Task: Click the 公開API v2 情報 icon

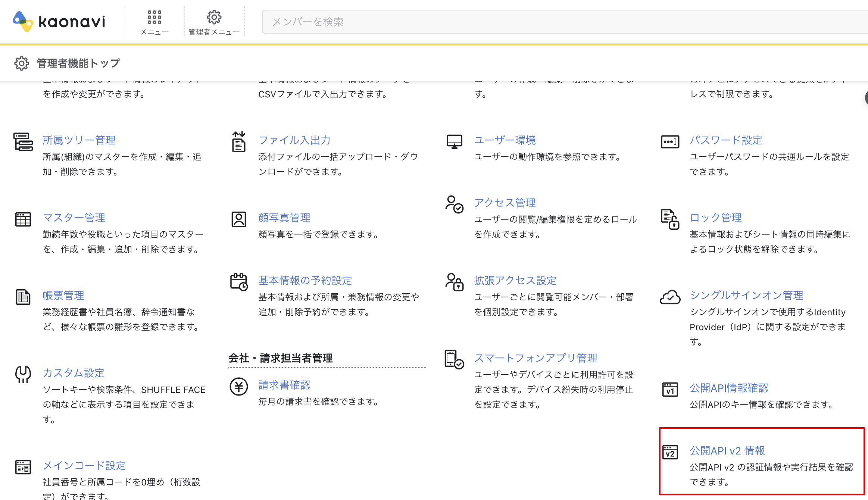Action: 670,452
